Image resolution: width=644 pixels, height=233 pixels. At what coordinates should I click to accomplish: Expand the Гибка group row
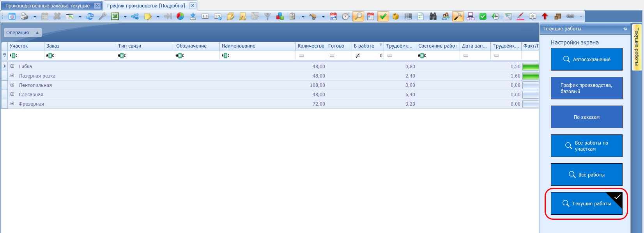(12, 66)
